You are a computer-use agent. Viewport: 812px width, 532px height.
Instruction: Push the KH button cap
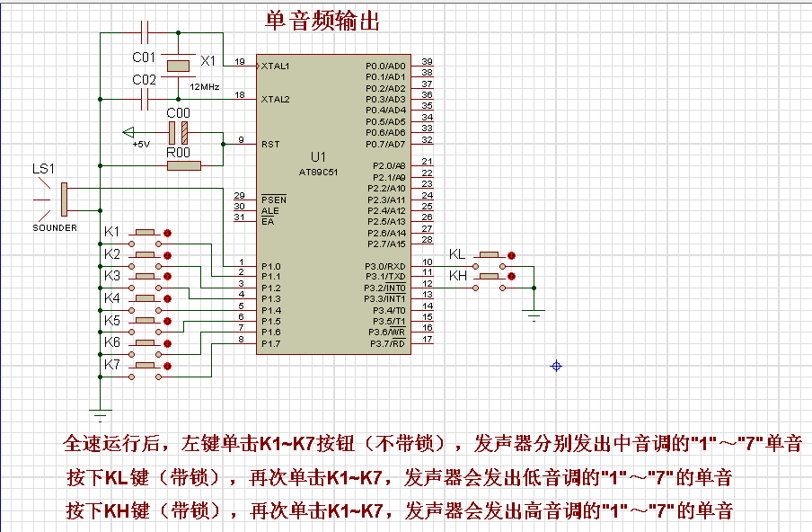(490, 276)
